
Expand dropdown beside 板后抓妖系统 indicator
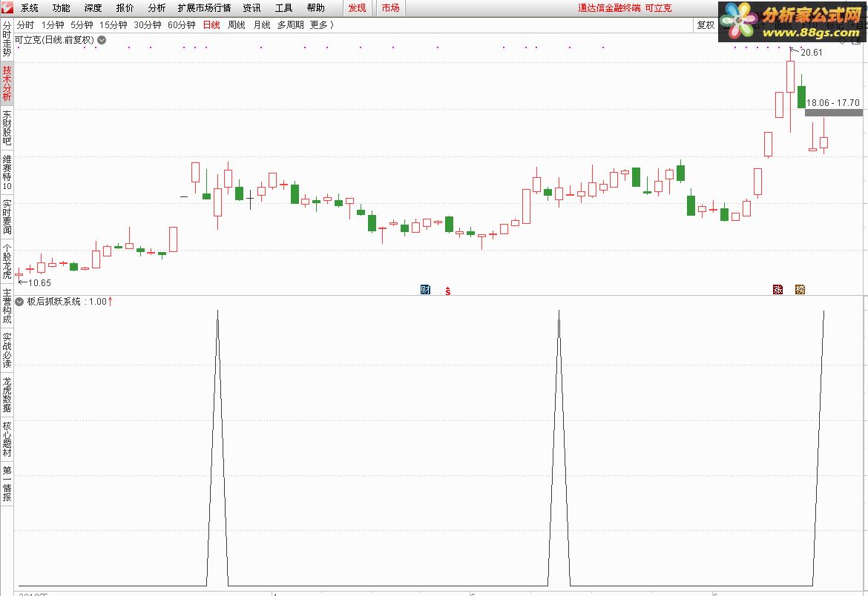[19, 302]
